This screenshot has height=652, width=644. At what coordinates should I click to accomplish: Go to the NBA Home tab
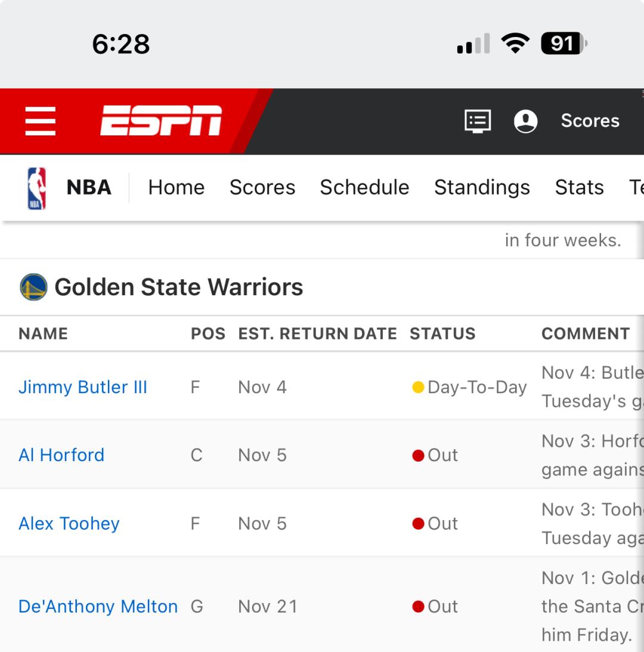click(176, 188)
